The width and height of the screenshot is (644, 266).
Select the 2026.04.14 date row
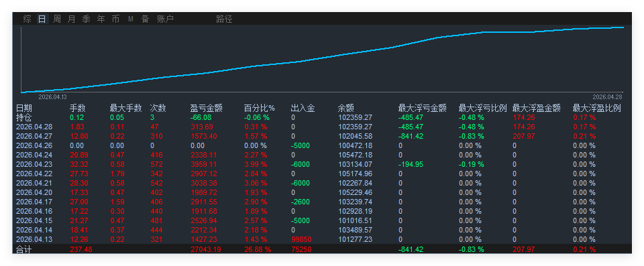(34, 230)
